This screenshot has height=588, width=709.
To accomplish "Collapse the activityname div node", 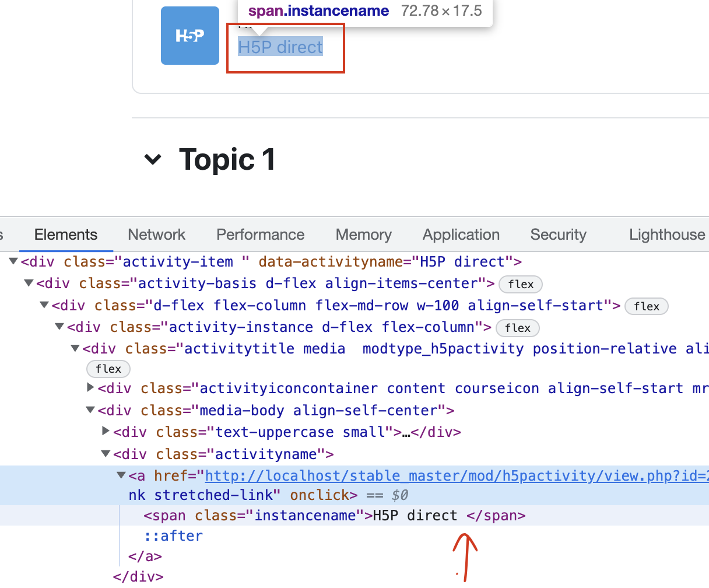I will [106, 454].
